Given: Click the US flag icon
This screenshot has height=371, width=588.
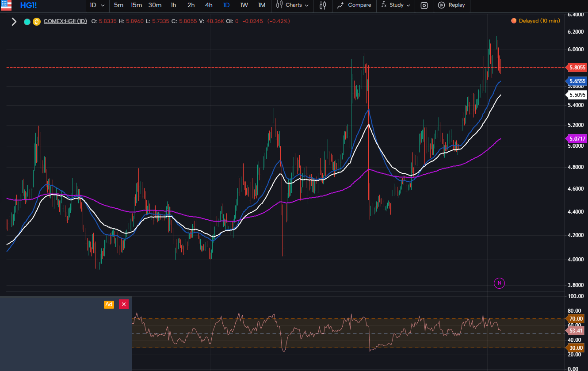Looking at the screenshot, I should 6,5.
